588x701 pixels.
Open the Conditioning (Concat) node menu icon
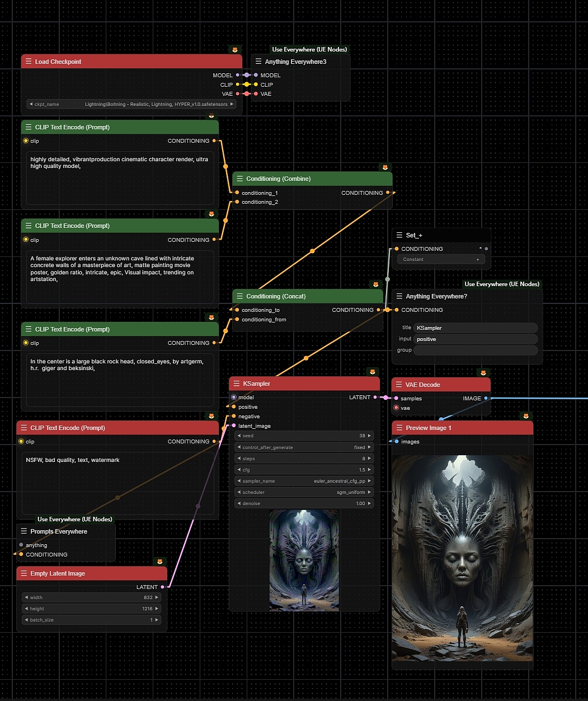click(x=240, y=296)
